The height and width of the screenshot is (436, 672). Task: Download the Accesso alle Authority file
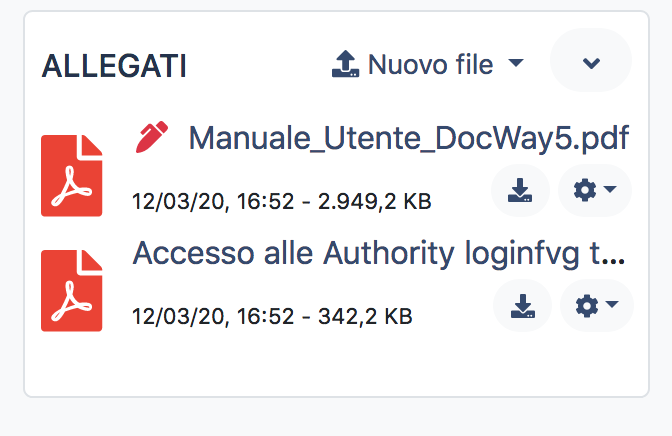[522, 306]
